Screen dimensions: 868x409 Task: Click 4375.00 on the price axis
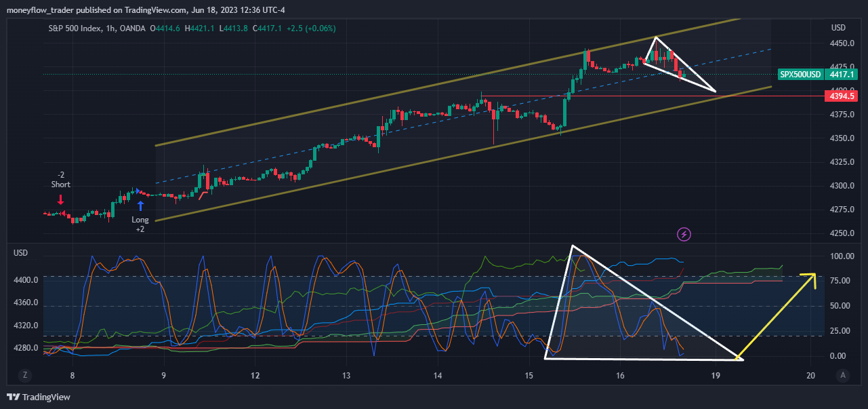click(x=842, y=115)
